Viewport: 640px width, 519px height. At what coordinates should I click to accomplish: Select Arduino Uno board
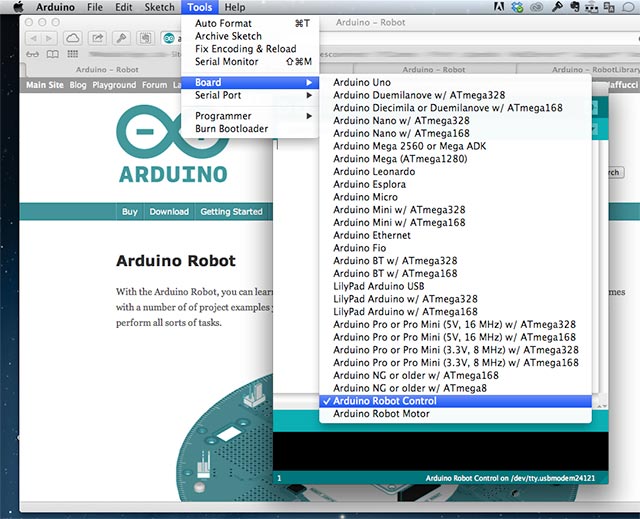[456, 82]
